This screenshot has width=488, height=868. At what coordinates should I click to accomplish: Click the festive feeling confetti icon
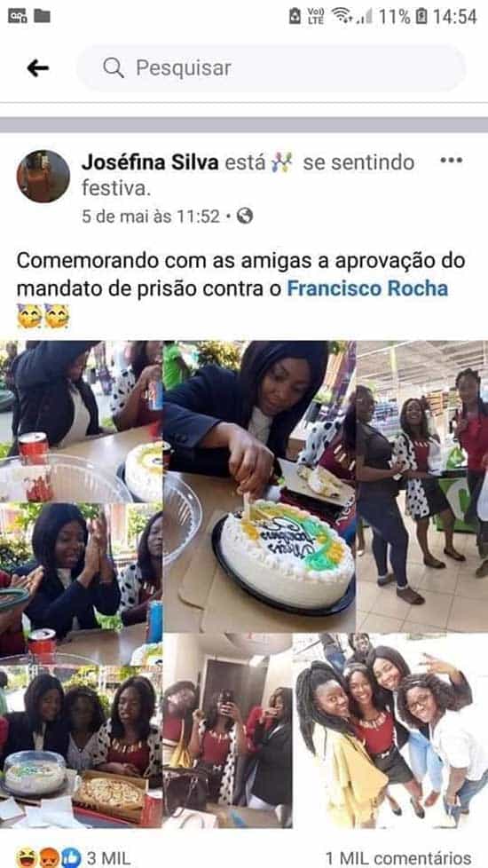(x=282, y=163)
